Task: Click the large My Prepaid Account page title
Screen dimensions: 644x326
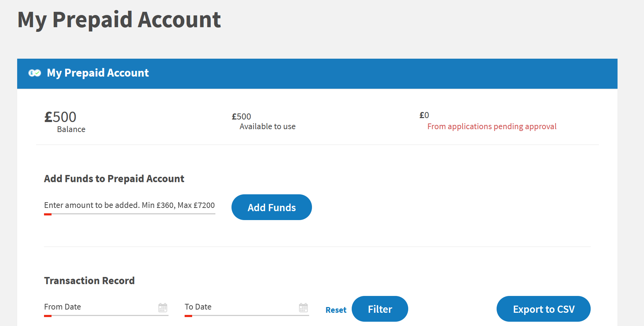Action: 119,20
